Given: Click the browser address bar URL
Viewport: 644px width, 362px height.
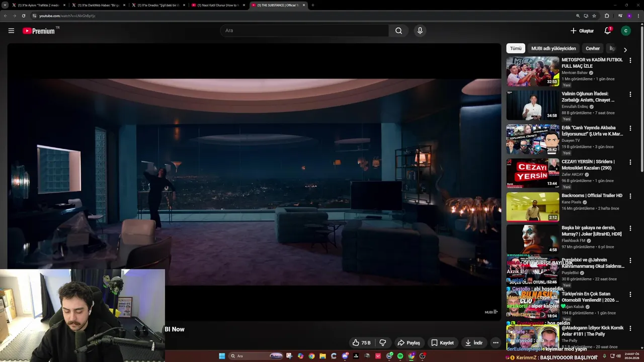Looking at the screenshot, I should pyautogui.click(x=67, y=16).
